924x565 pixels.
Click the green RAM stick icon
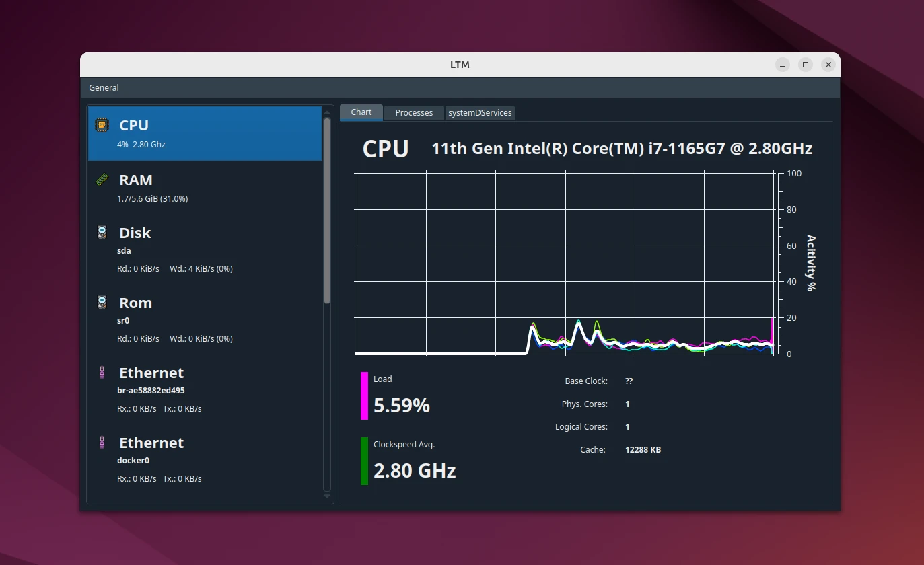coord(102,180)
